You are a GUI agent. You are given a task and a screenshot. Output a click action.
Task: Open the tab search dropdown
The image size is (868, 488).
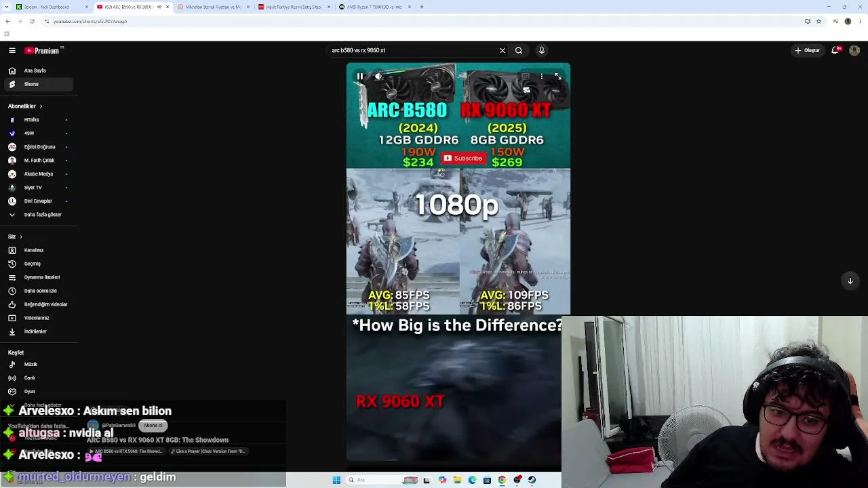[x=7, y=7]
